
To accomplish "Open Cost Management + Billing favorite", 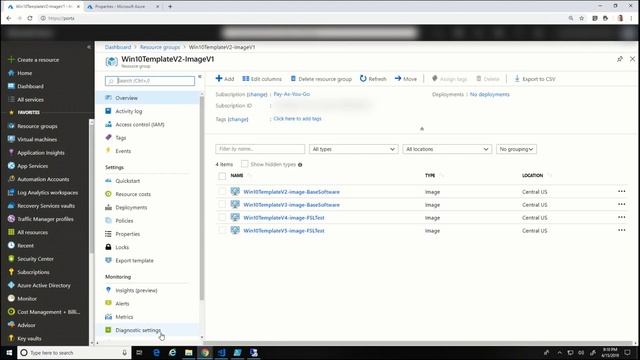I will pos(48,312).
